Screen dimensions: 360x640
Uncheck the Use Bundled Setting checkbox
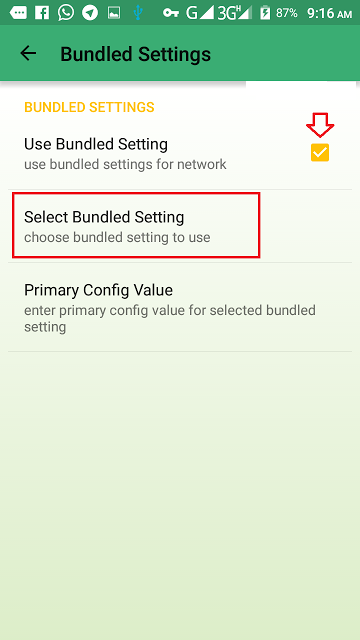320,153
